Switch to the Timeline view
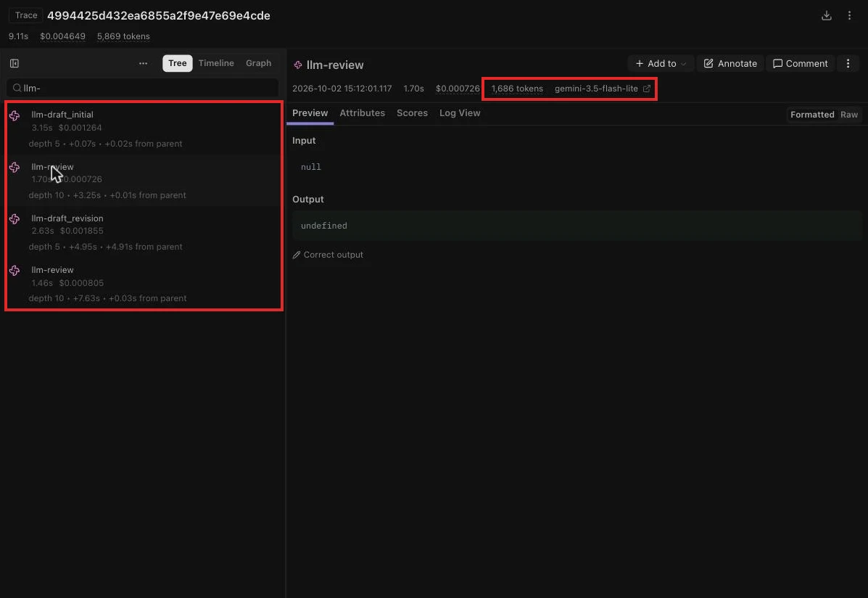The width and height of the screenshot is (868, 598). [x=216, y=63]
